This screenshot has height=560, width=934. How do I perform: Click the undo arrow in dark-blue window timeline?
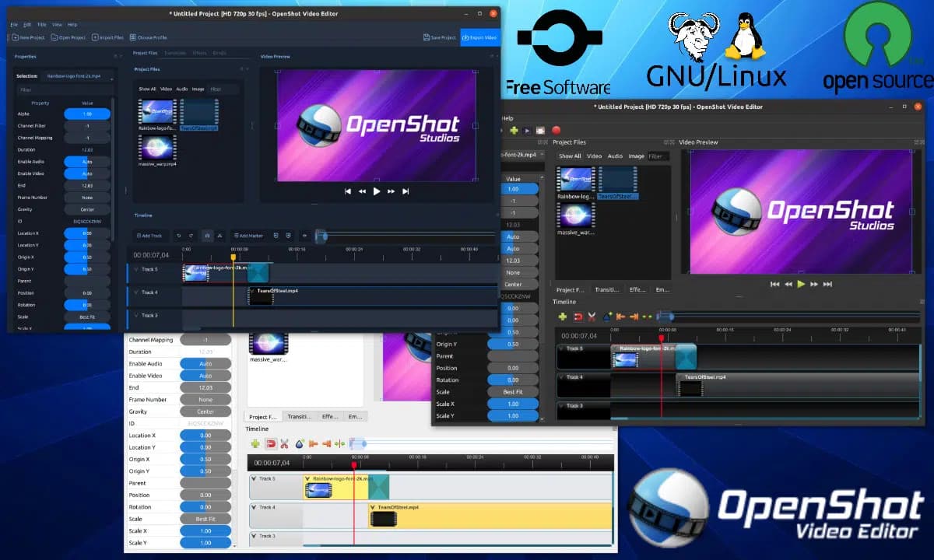178,236
